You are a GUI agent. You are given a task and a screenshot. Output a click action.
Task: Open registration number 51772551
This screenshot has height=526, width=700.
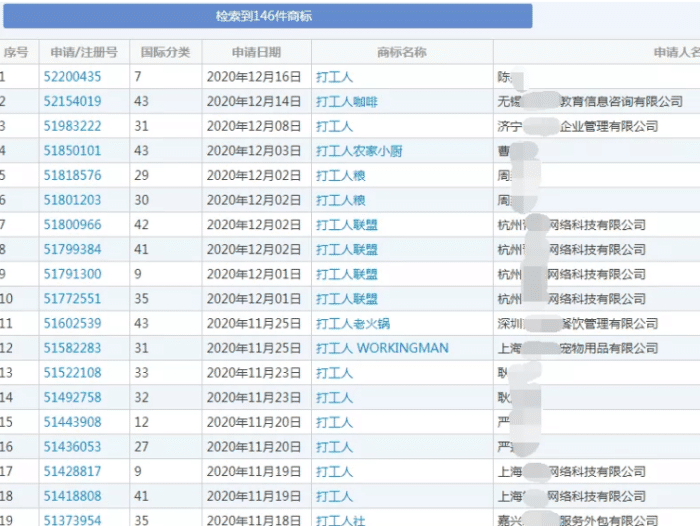pyautogui.click(x=72, y=298)
